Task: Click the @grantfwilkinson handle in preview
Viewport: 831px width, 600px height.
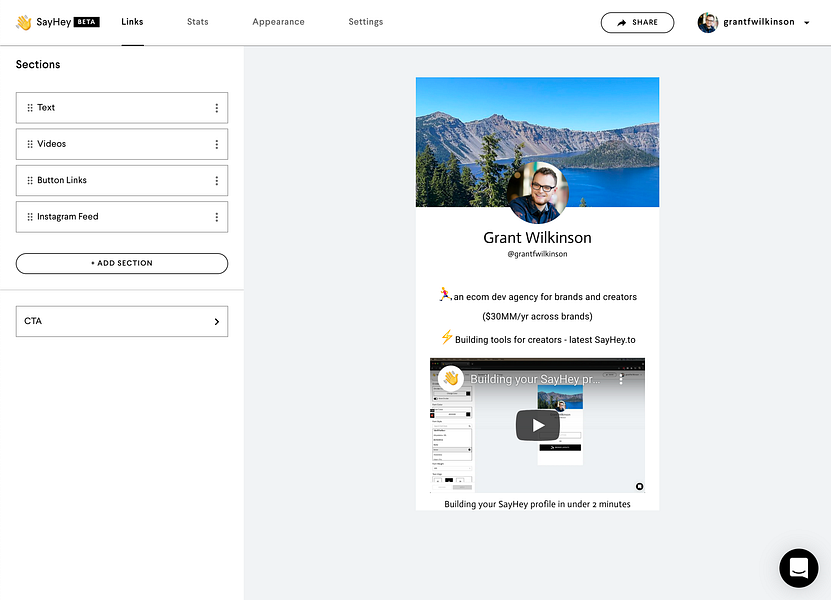Action: point(537,254)
